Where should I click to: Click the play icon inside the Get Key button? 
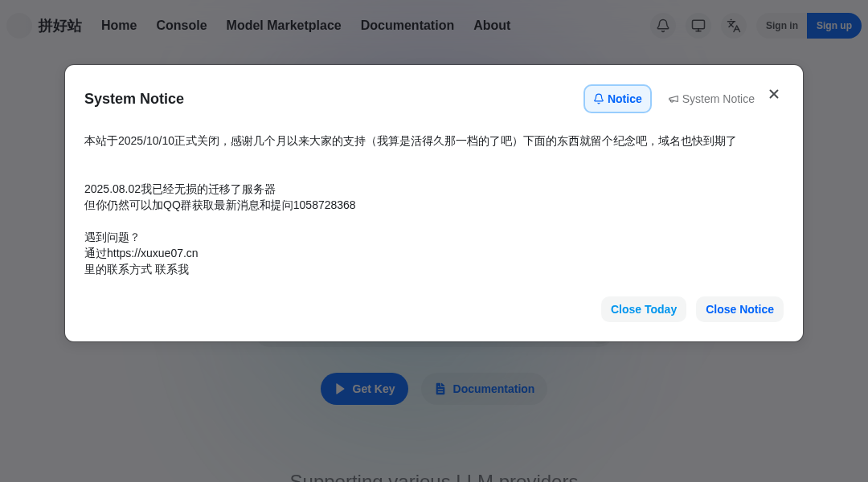coord(341,389)
